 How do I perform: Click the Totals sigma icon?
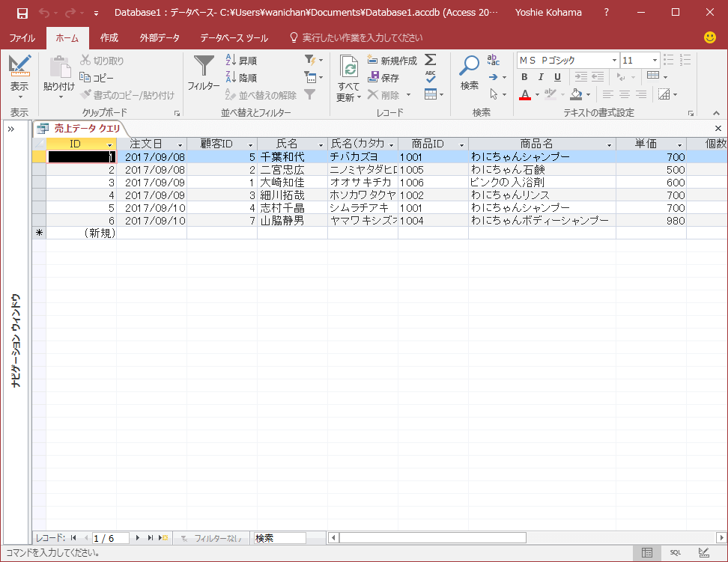(431, 59)
